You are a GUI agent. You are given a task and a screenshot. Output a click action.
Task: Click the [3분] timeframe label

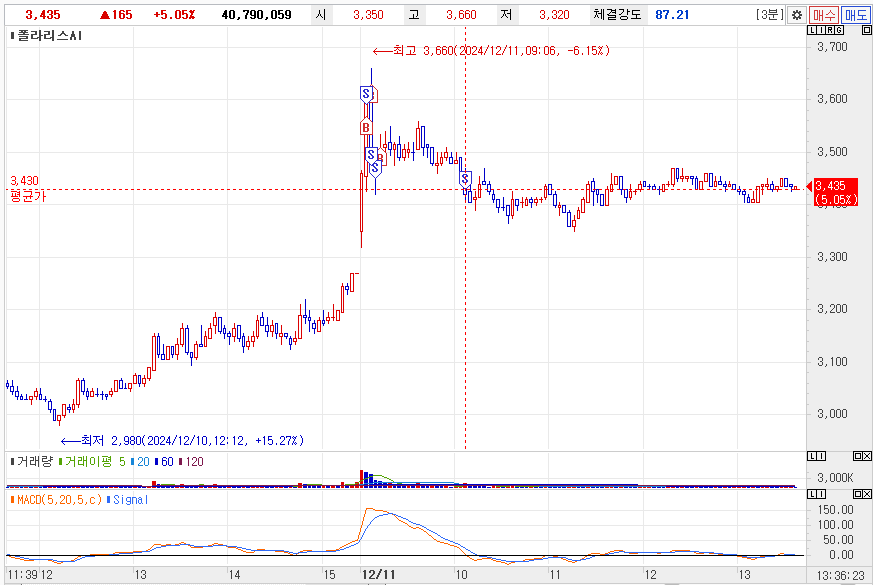point(770,15)
